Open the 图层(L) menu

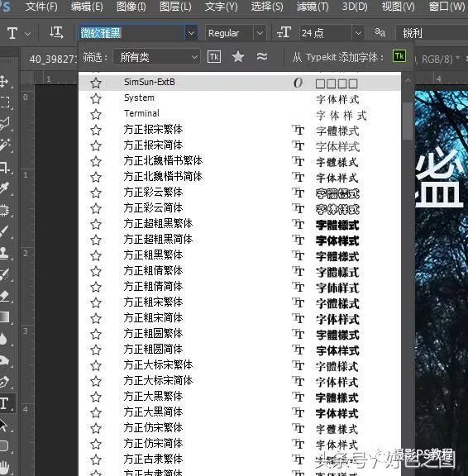[x=175, y=7]
